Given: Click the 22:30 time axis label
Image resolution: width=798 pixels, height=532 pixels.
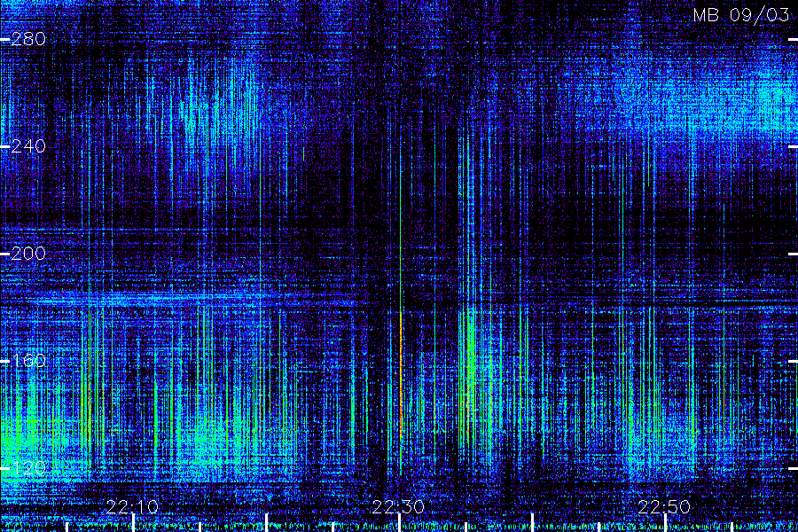Looking at the screenshot, I should tap(398, 506).
